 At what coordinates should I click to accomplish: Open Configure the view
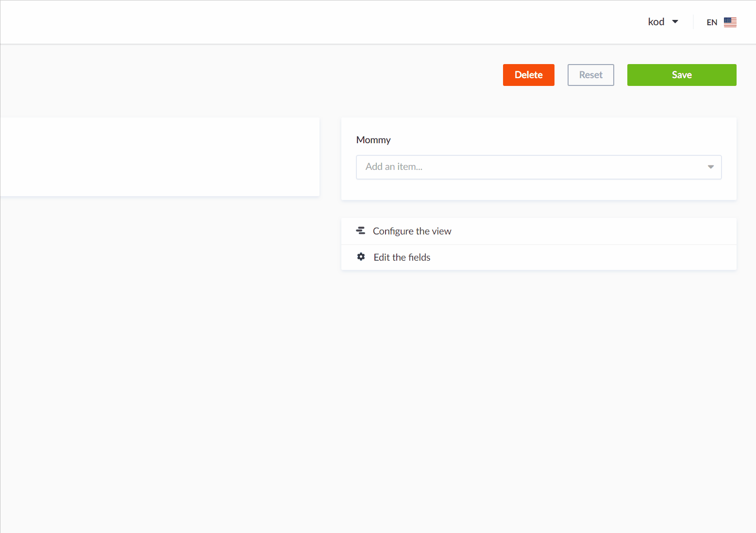(412, 231)
